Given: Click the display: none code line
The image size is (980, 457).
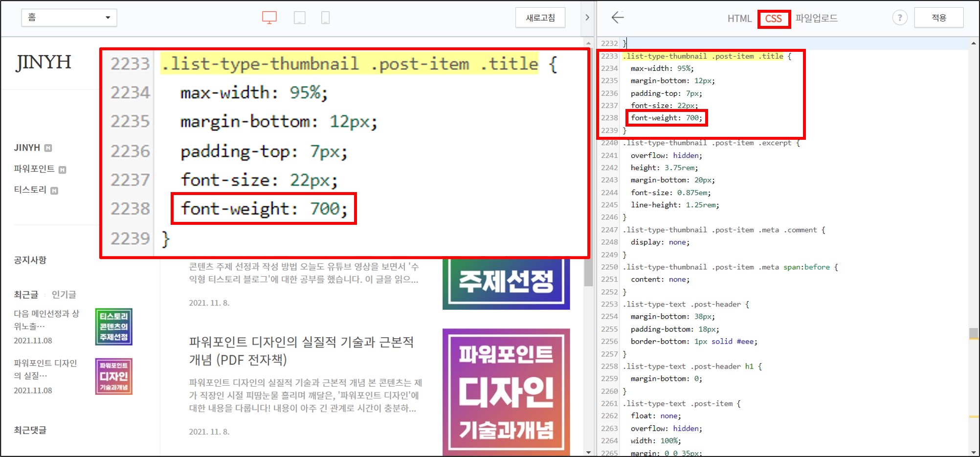Looking at the screenshot, I should coord(660,242).
